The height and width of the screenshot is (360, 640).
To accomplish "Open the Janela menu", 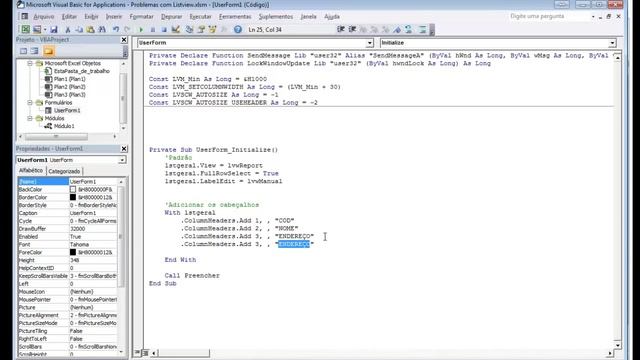I will coord(308,16).
